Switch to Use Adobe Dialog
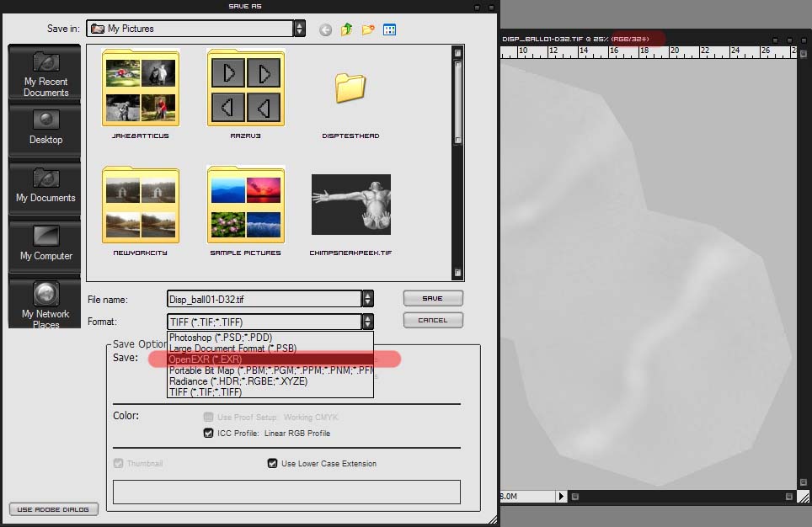 [x=53, y=509]
